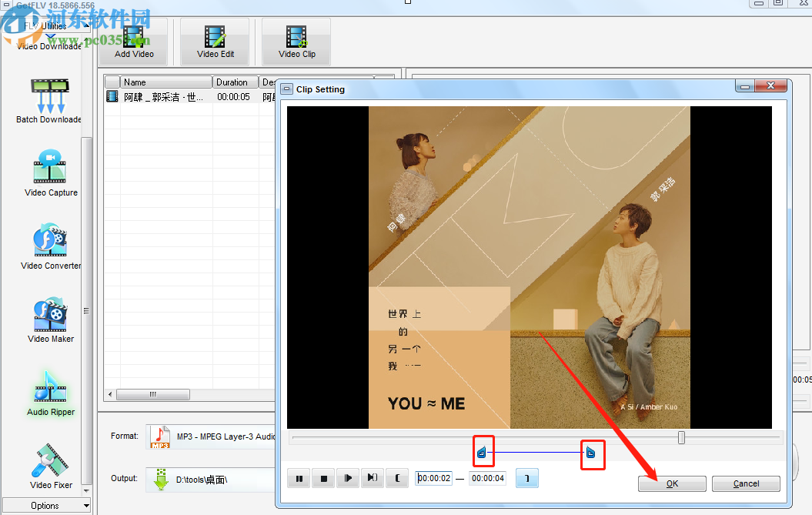The image size is (812, 515).
Task: Click the output folder download icon
Action: pos(161,480)
